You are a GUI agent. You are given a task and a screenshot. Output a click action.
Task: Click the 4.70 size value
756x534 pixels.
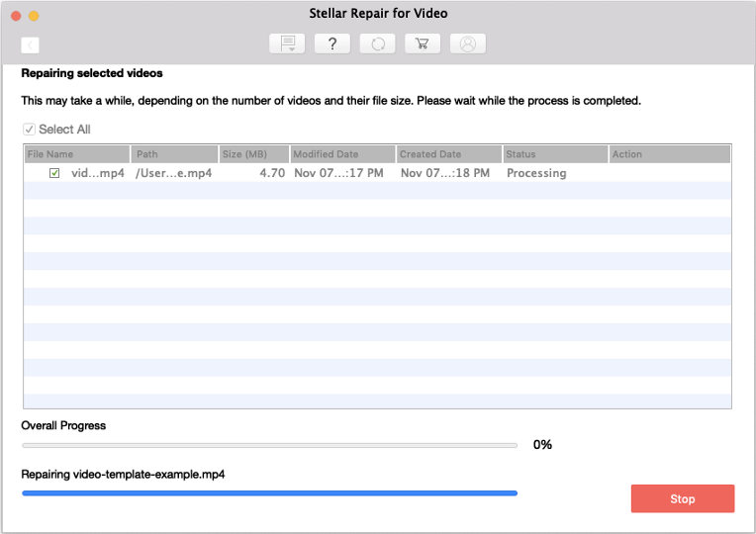click(272, 173)
